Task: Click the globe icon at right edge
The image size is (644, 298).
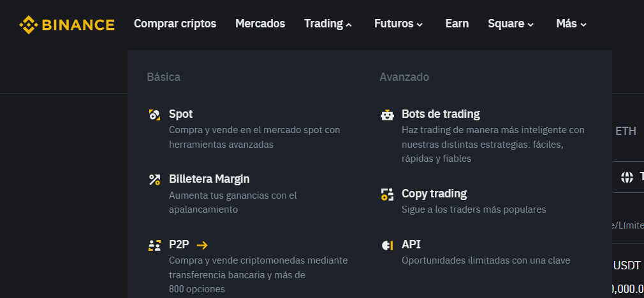Action: pyautogui.click(x=627, y=177)
